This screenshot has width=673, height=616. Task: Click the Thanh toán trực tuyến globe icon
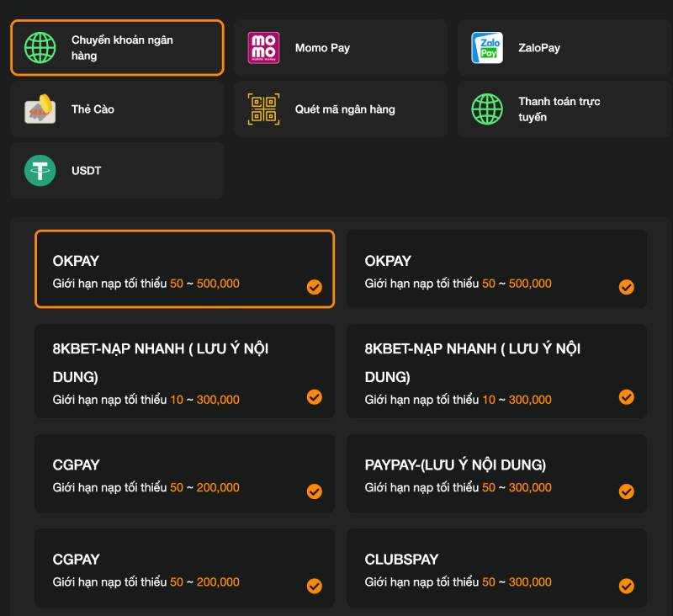coord(487,109)
